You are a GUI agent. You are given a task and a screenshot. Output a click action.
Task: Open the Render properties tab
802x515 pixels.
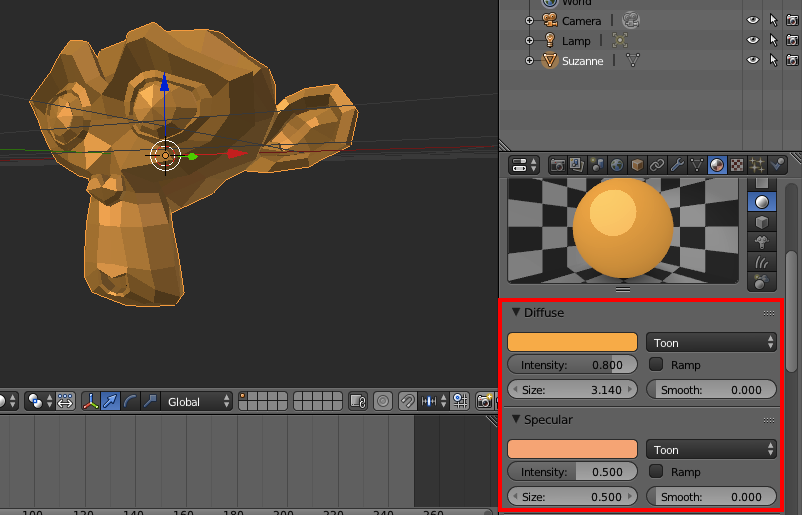click(x=558, y=165)
